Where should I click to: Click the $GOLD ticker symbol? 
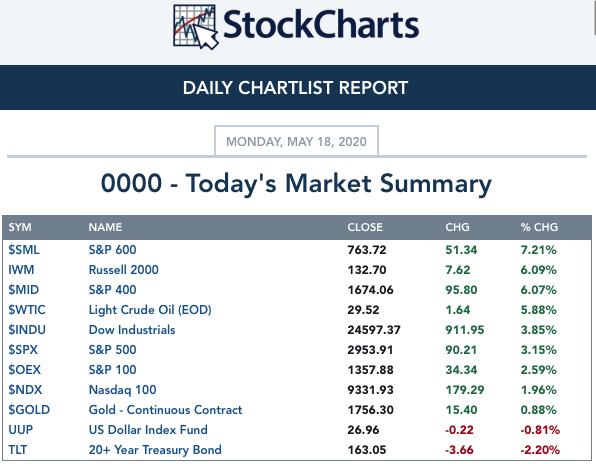29,410
